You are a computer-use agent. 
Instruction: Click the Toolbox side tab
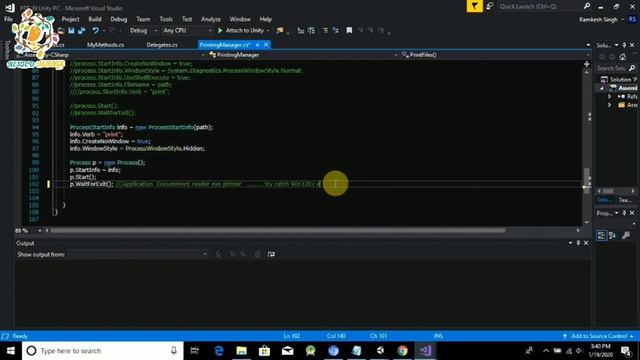point(7,50)
